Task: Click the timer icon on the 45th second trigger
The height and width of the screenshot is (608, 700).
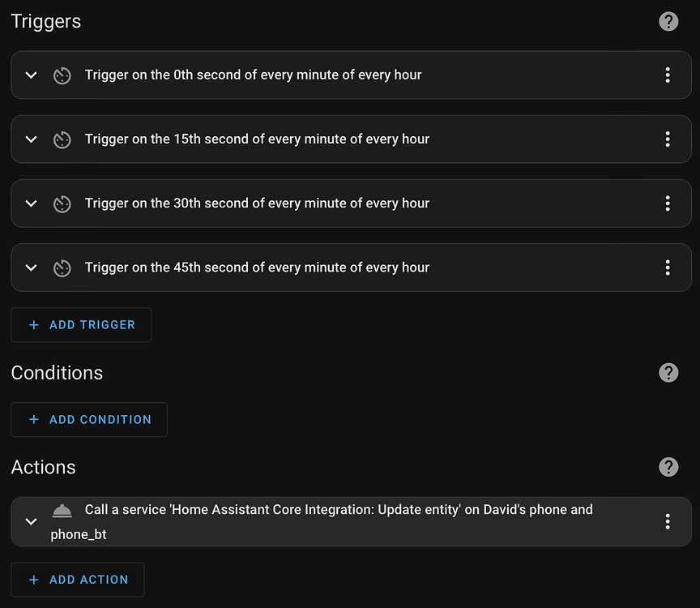Action: pyautogui.click(x=62, y=268)
